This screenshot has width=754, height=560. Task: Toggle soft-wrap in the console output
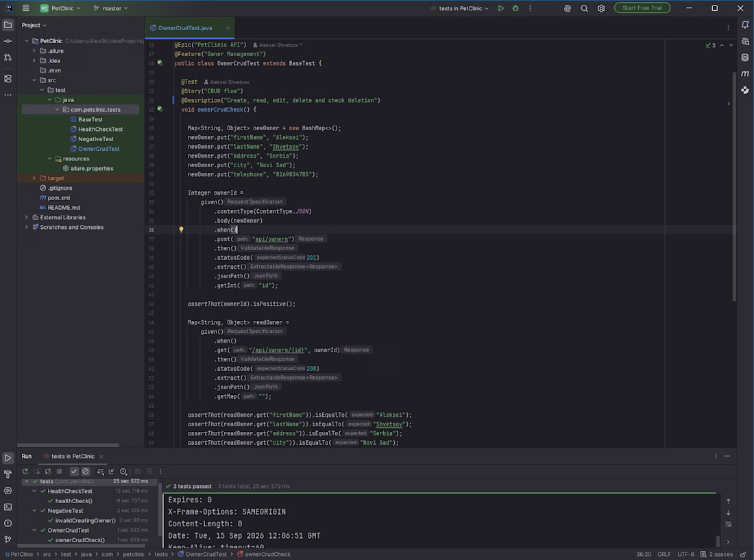[728, 524]
